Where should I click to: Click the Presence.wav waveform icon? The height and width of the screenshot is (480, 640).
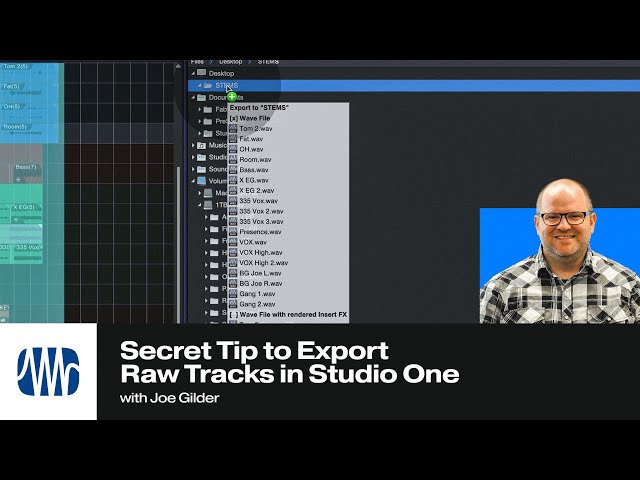(233, 232)
